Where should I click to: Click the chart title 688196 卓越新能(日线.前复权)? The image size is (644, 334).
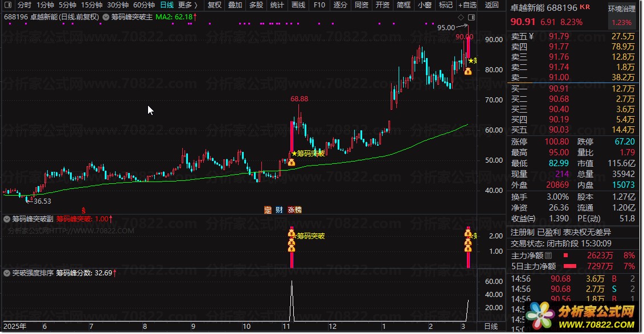coord(51,17)
